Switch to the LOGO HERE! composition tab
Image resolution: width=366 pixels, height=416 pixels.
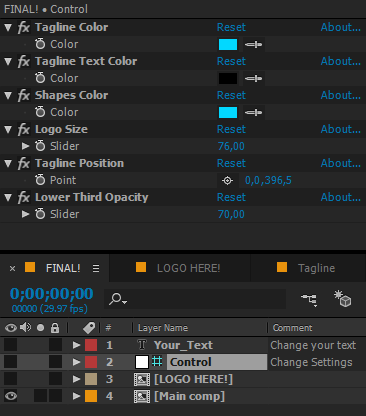(x=178, y=268)
